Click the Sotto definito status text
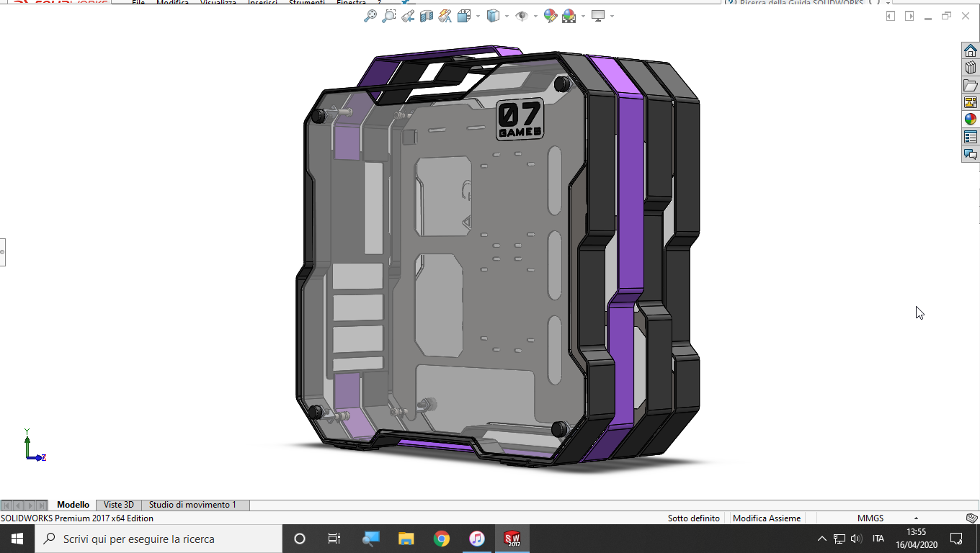Viewport: 980px width, 553px height. point(694,518)
